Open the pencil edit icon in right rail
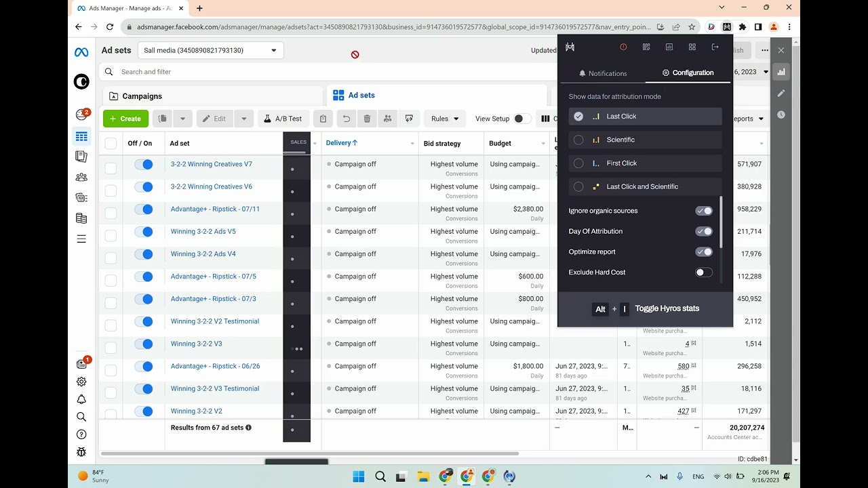The width and height of the screenshot is (868, 488). point(781,93)
